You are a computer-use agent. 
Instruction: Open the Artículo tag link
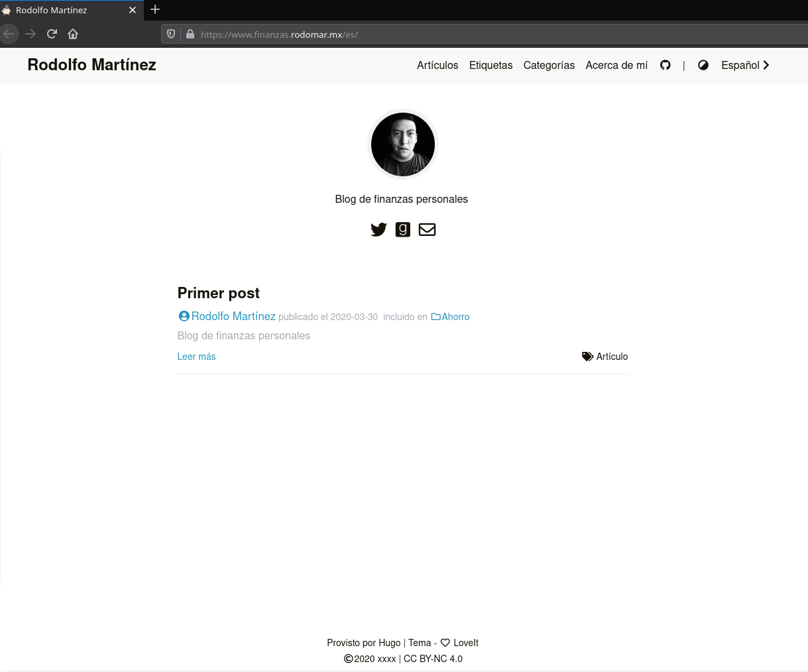(x=612, y=357)
